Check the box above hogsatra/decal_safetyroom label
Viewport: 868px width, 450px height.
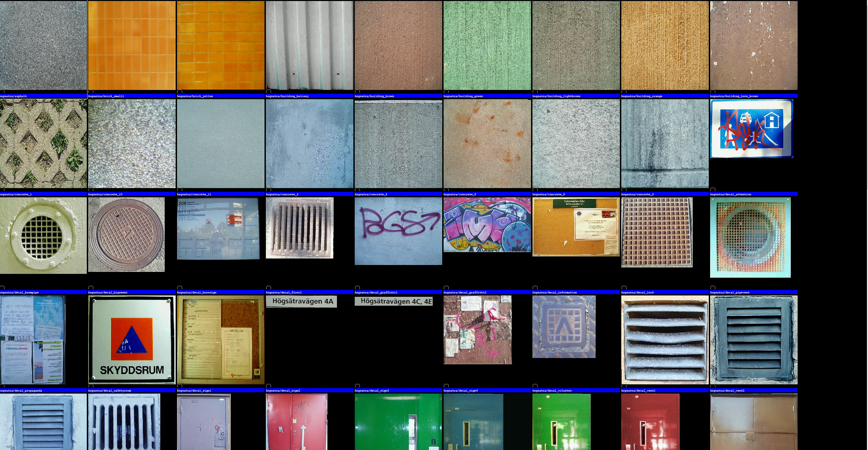point(91,386)
